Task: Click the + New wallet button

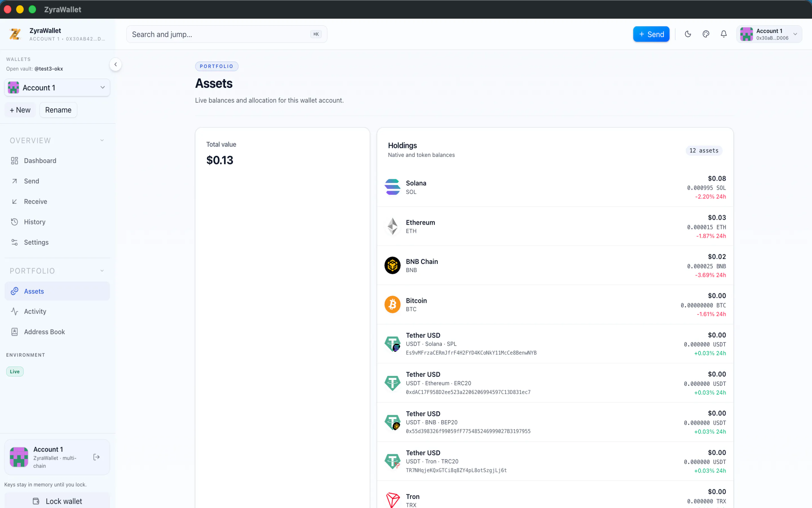Action: coord(20,110)
